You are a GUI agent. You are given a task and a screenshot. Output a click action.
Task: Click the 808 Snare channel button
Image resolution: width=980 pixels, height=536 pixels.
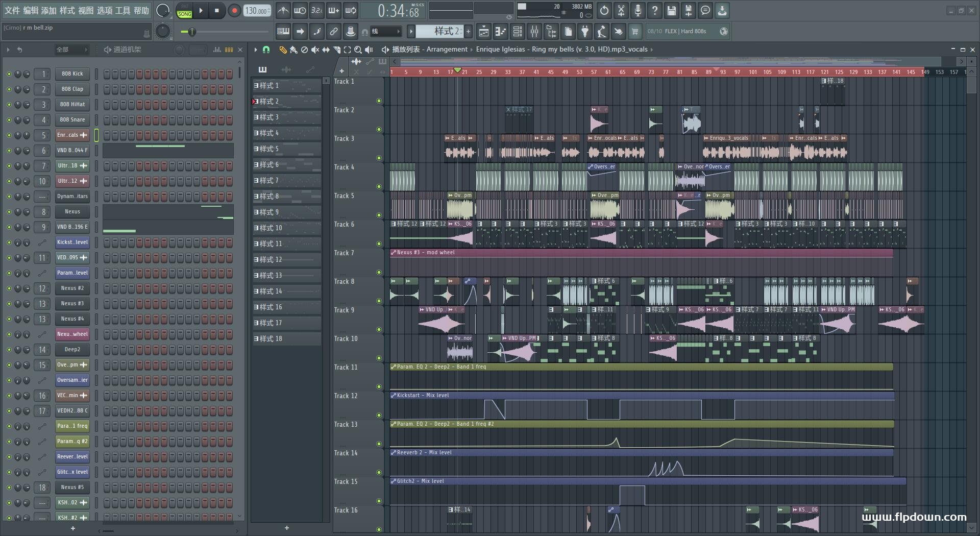pos(72,120)
